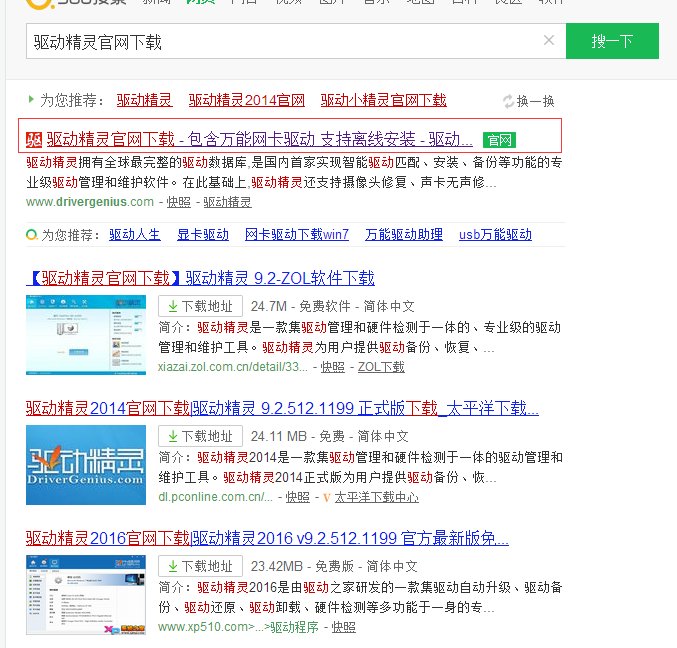Click the www.xp510.com 驱动程序 breadcrumb
Viewport: 677px width, 648px height.
[238, 627]
